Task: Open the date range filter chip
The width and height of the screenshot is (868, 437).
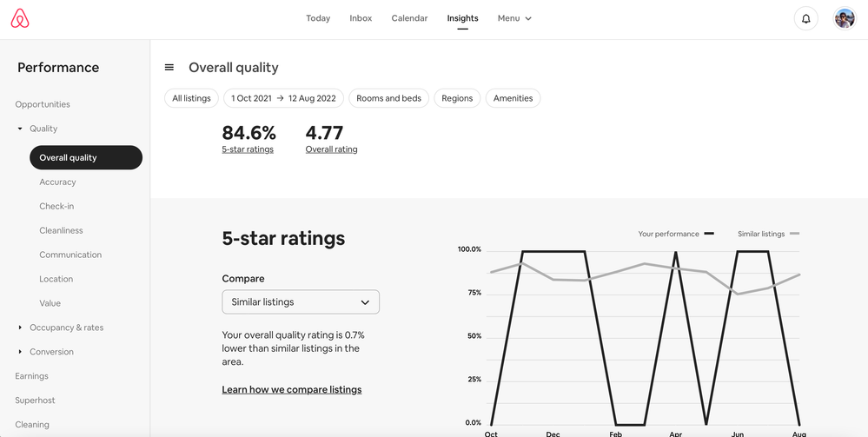Action: pyautogui.click(x=283, y=98)
